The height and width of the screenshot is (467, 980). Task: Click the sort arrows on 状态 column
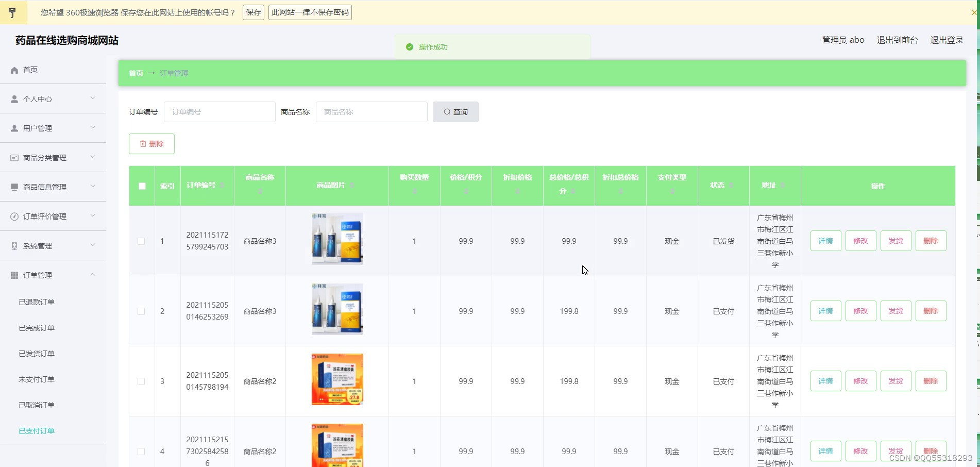(731, 185)
